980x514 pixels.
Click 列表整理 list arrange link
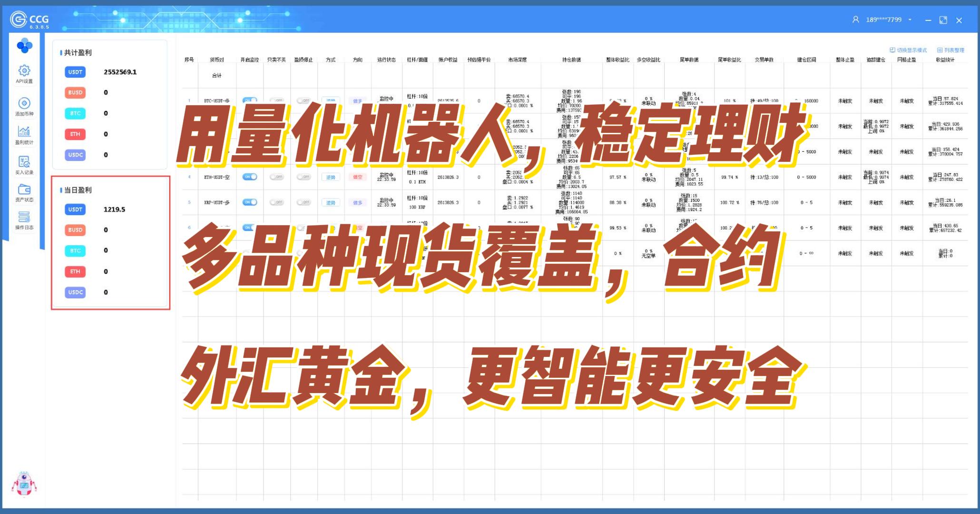pyautogui.click(x=951, y=50)
